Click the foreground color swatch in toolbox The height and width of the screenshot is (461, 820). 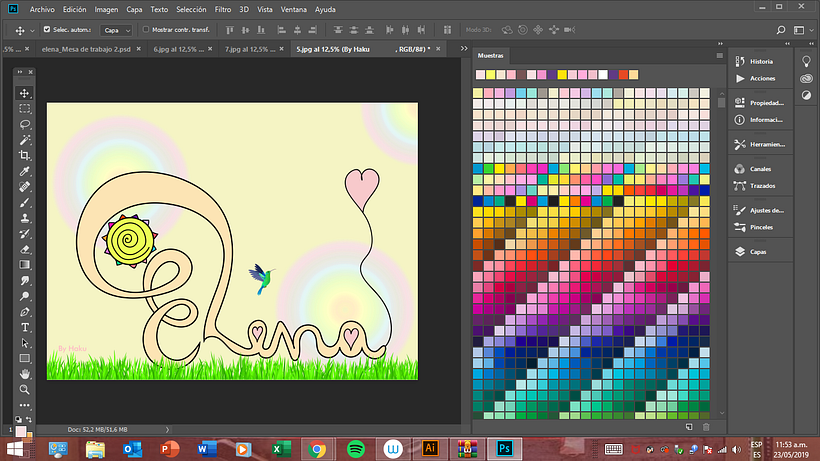(21, 431)
